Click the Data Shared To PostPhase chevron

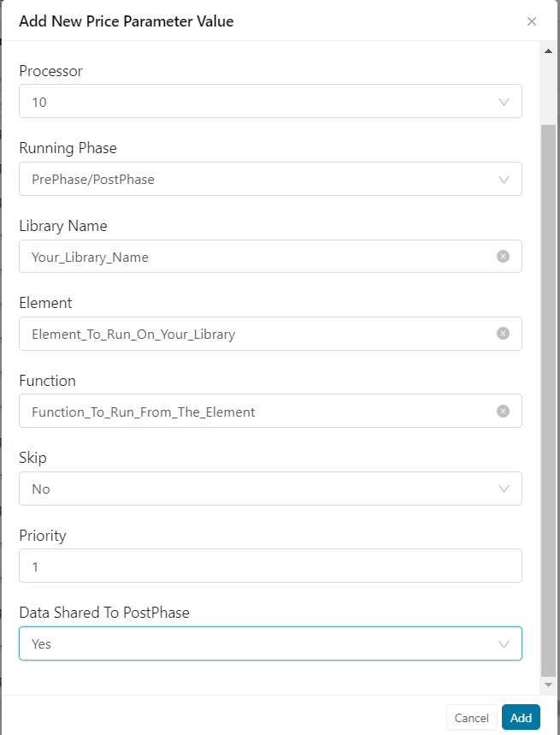(504, 644)
